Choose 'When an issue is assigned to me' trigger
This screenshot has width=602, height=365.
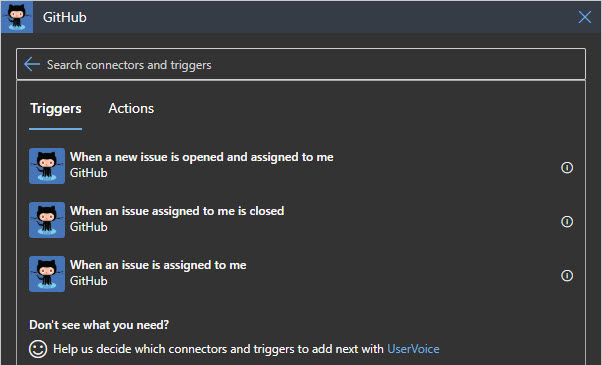point(301,274)
